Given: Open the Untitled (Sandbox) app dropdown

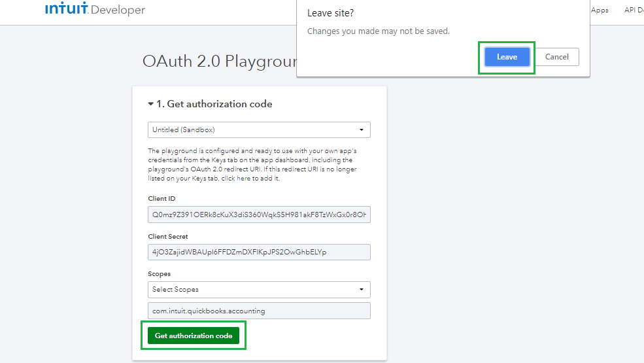Looking at the screenshot, I should [259, 130].
